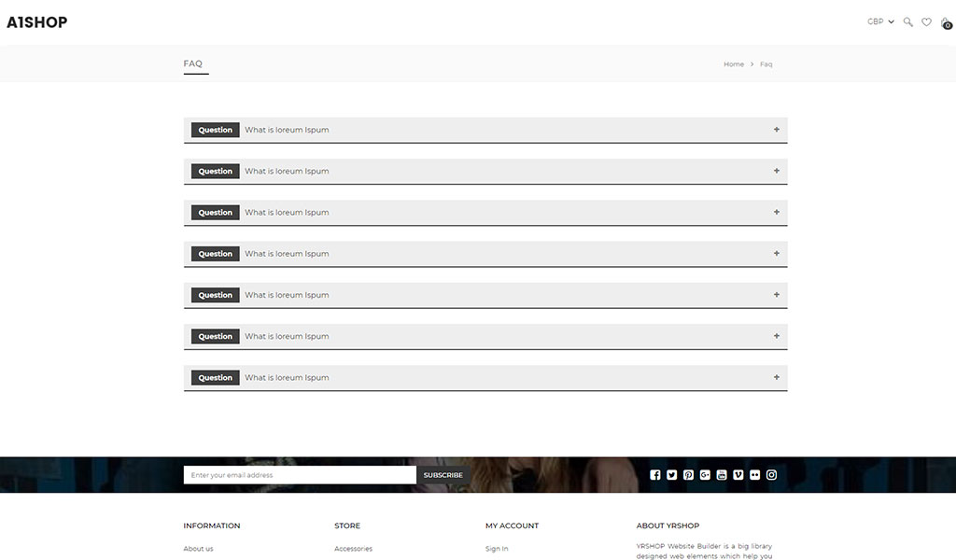Open the shopping bag cart icon
The width and height of the screenshot is (956, 560).
[946, 22]
